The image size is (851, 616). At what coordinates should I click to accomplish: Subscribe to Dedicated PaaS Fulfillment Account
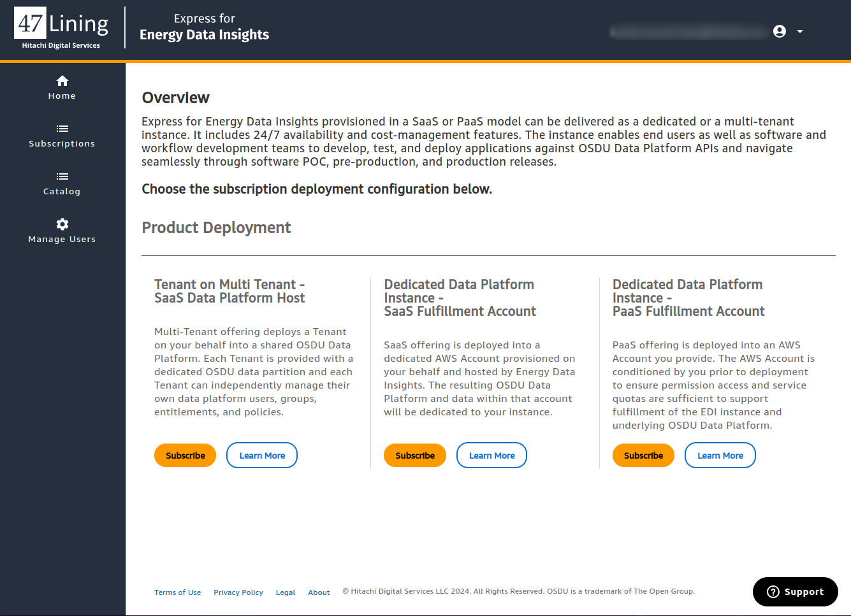pos(643,455)
